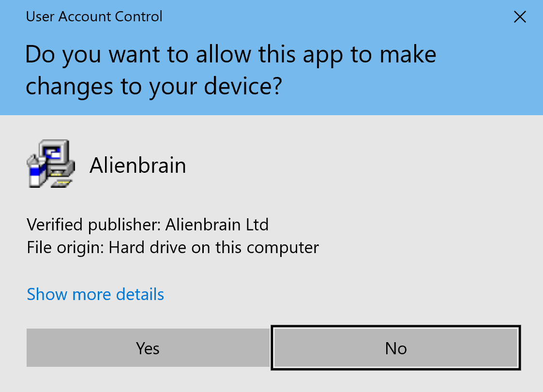Image resolution: width=543 pixels, height=392 pixels.
Task: Click the word 'details' in the blue link
Action: (x=140, y=294)
